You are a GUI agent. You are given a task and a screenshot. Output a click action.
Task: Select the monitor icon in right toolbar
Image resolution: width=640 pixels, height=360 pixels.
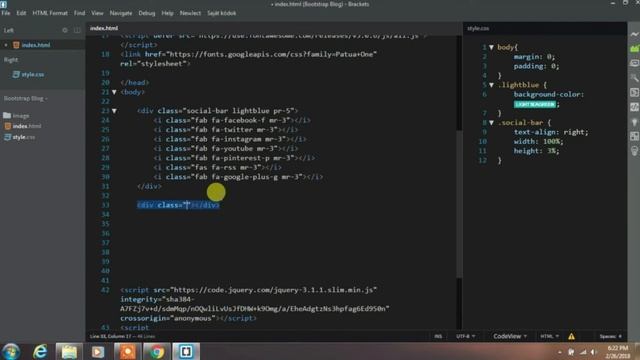(x=634, y=63)
